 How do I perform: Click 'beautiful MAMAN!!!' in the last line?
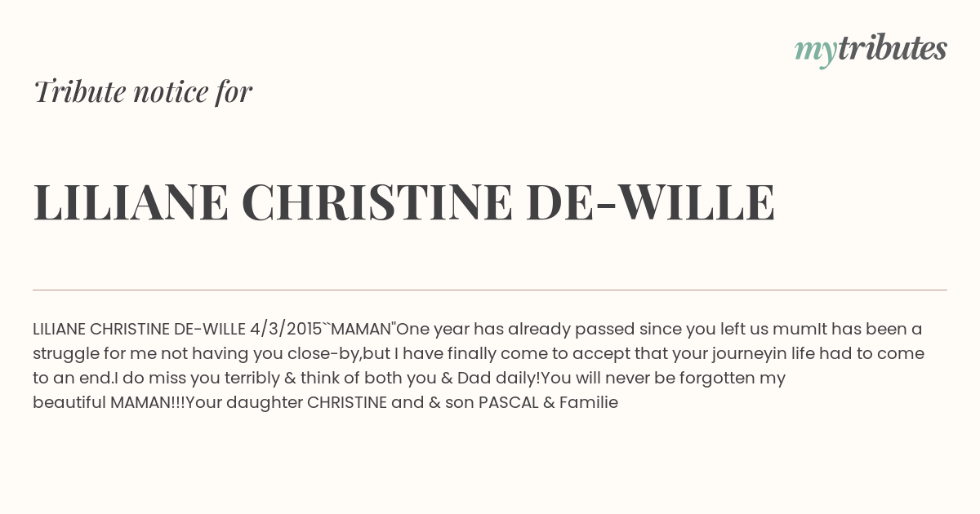(109, 402)
